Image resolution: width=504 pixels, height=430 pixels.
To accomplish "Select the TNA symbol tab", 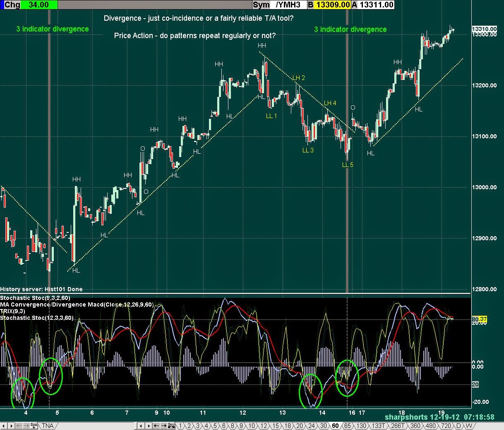I will coord(48,426).
